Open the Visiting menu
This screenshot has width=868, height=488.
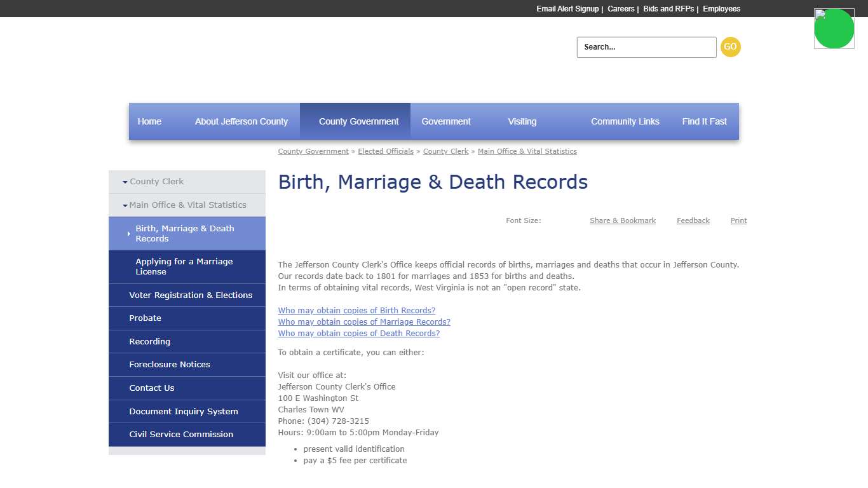point(522,121)
